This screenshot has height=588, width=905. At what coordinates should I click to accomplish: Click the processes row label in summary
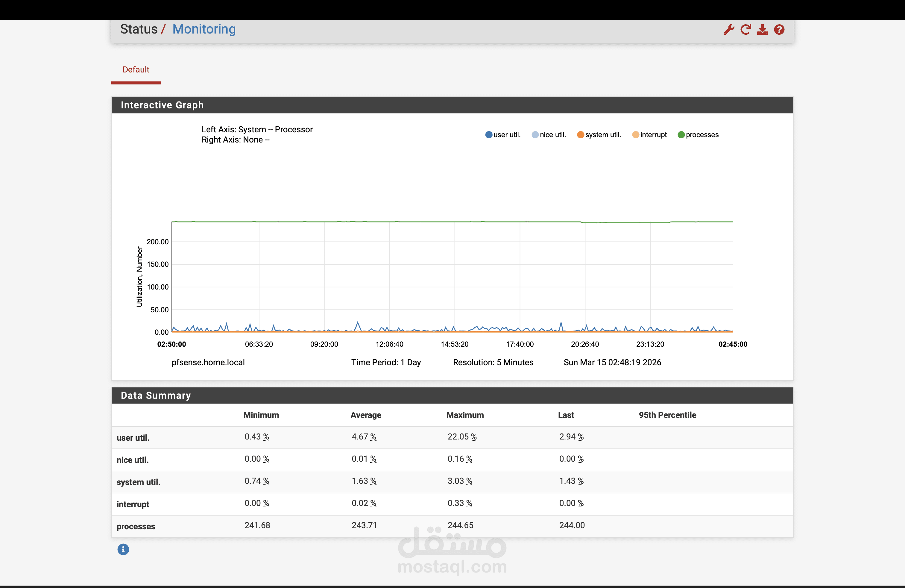tap(136, 526)
